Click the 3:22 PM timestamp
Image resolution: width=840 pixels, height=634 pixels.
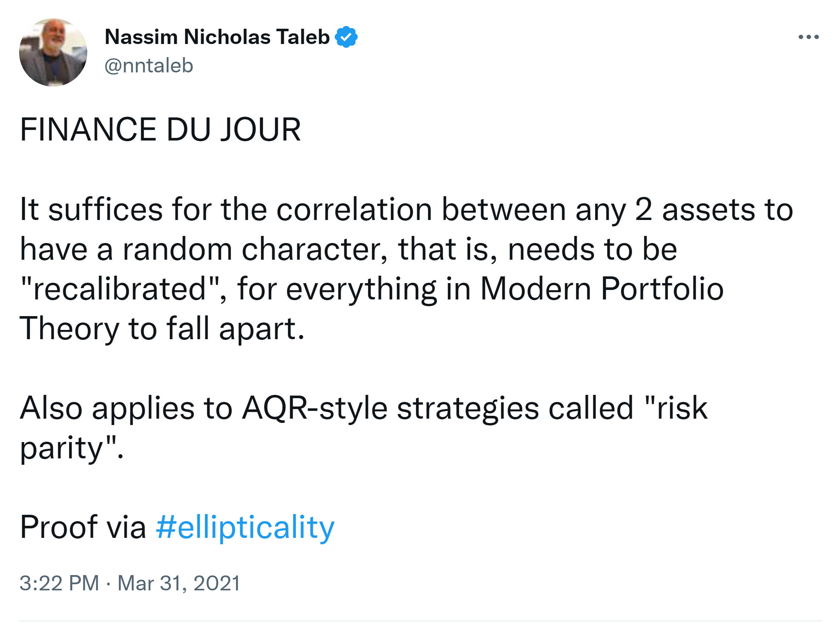(x=59, y=583)
